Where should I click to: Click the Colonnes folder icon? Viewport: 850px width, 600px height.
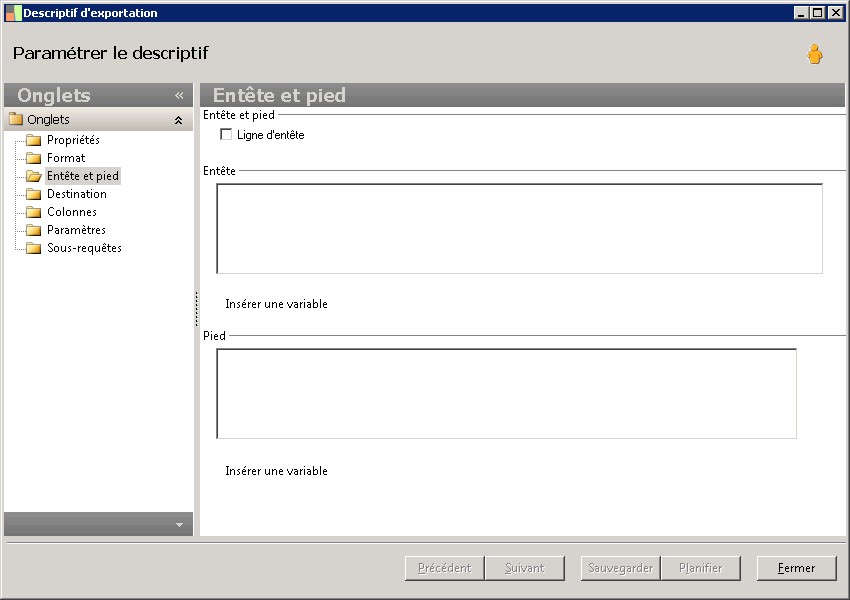[x=34, y=212]
